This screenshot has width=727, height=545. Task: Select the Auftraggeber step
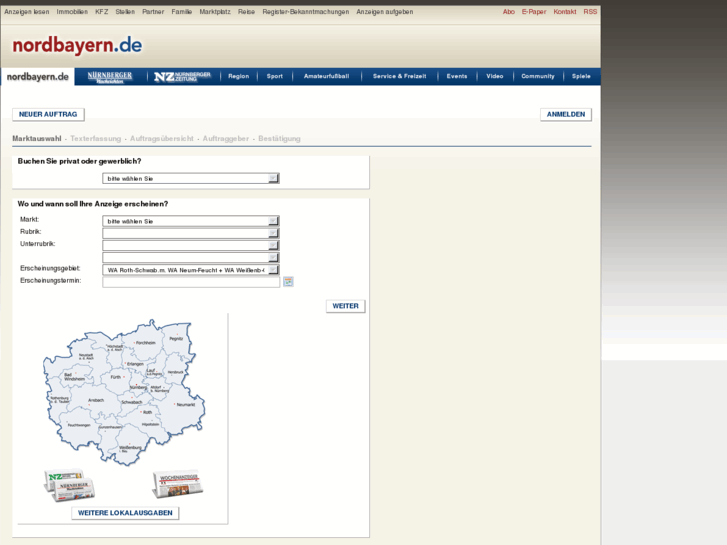tap(226, 139)
